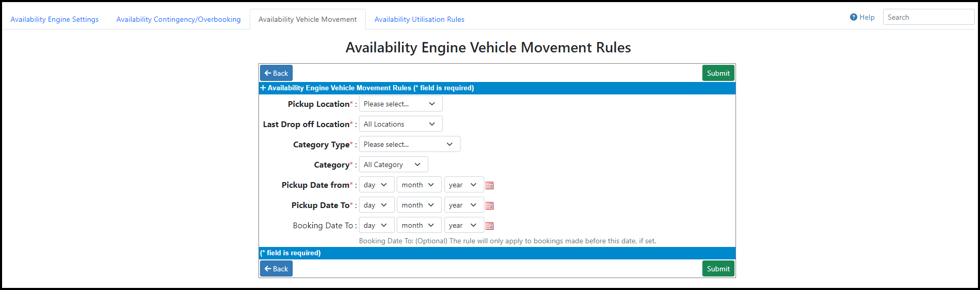
Task: Open the Last Drop off Location dropdown
Action: click(x=401, y=124)
